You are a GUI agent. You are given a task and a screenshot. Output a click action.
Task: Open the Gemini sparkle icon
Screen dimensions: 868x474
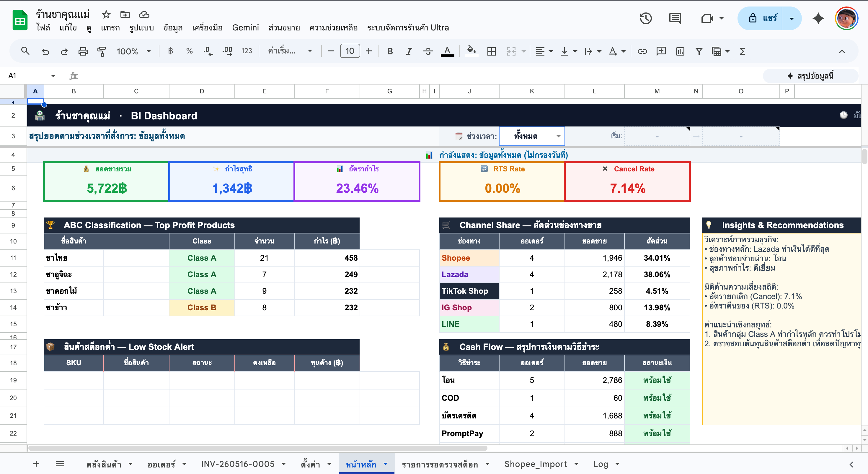(x=818, y=18)
